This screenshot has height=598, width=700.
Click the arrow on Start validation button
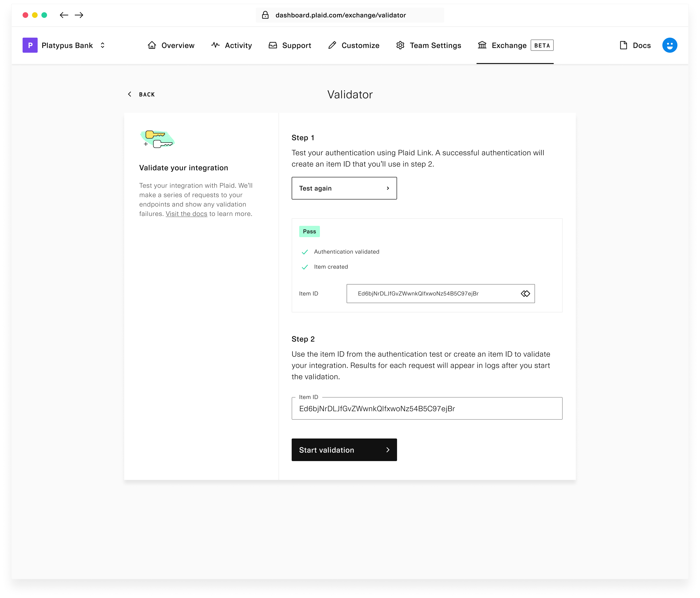coord(388,450)
